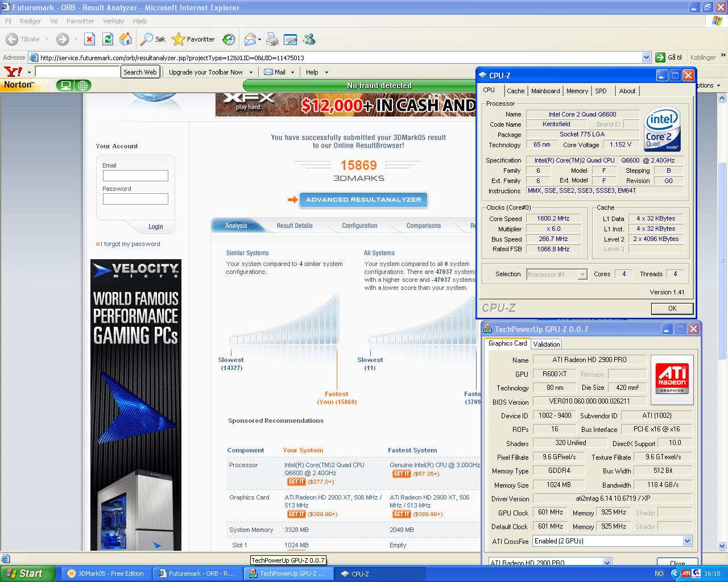The width and height of the screenshot is (728, 582).
Task: Expand the address bar dropdown
Action: coord(646,57)
